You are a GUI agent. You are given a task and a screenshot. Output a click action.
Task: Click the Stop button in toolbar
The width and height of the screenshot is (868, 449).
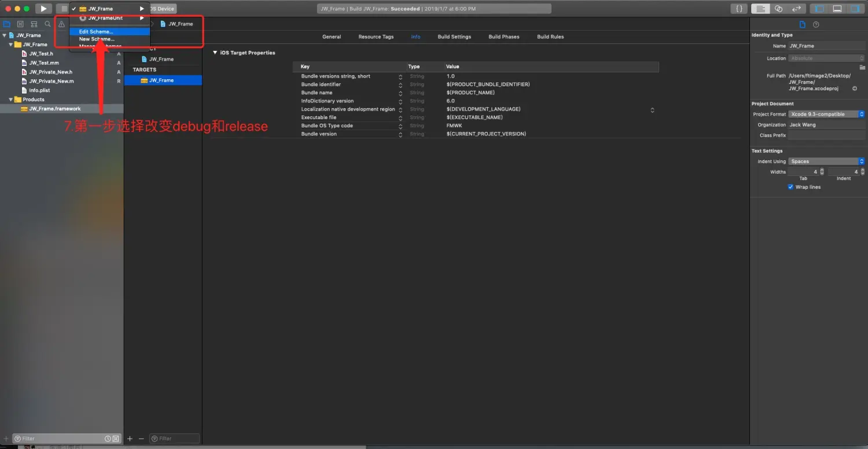(x=62, y=9)
